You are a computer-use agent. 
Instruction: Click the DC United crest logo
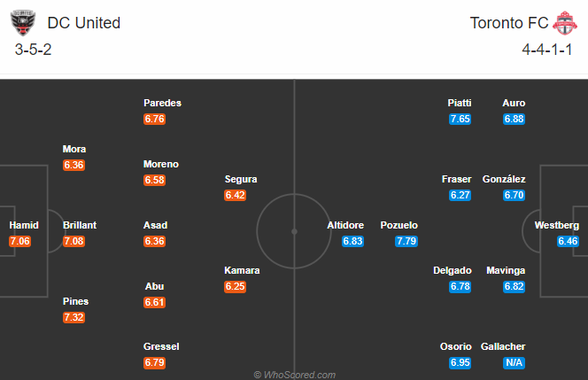[23, 23]
